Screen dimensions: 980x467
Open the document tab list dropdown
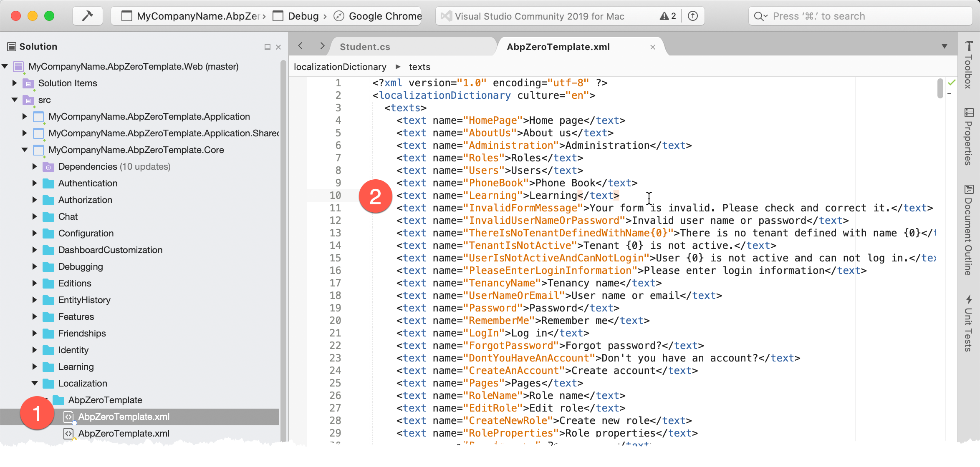pos(944,46)
